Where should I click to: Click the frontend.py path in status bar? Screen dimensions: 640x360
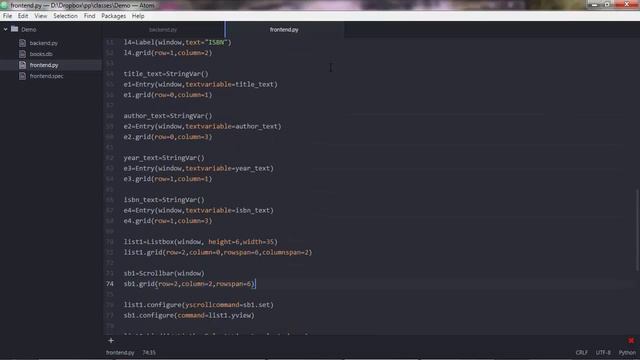click(120, 353)
